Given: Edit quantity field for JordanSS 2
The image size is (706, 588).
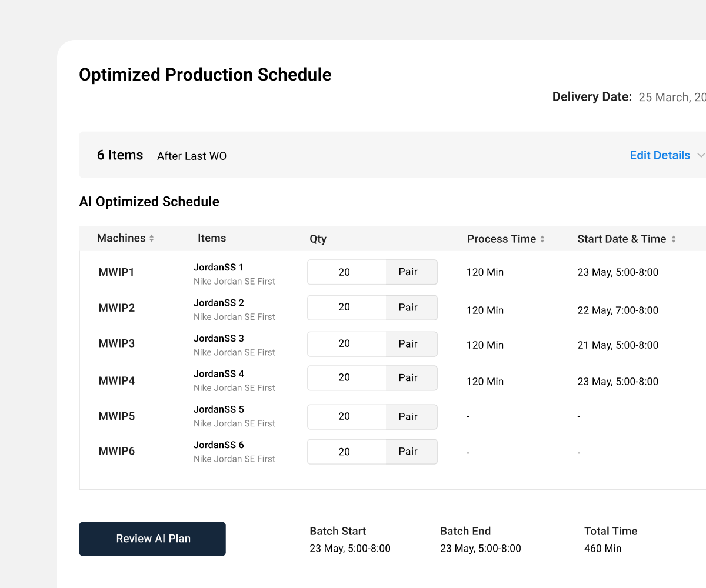Looking at the screenshot, I should click(347, 308).
